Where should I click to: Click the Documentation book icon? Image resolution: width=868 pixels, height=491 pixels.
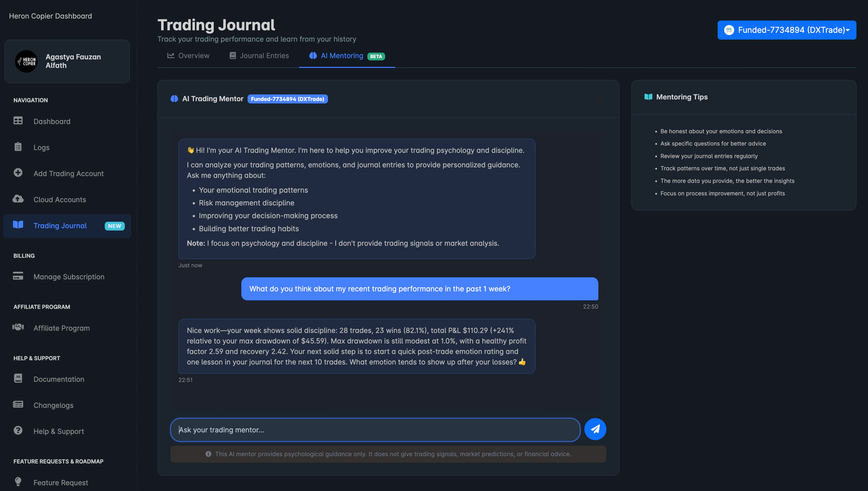(18, 378)
